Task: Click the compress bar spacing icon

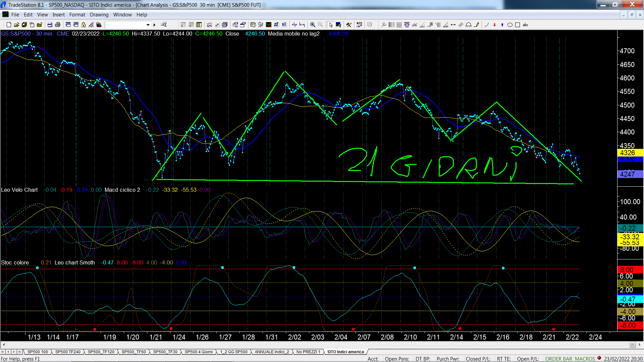Action: click(294, 24)
